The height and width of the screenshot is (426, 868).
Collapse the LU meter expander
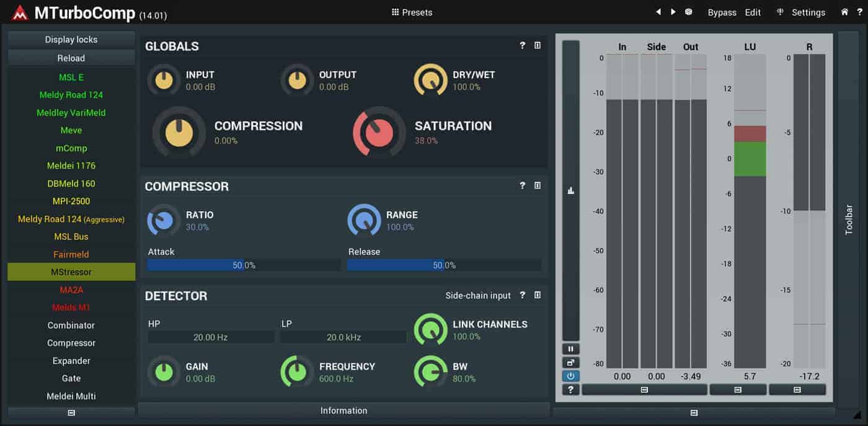(738, 389)
